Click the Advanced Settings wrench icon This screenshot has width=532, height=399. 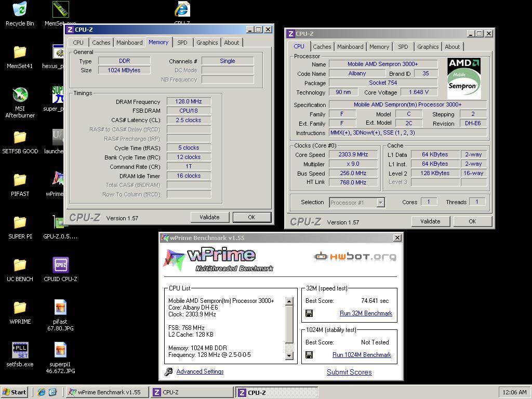[168, 372]
